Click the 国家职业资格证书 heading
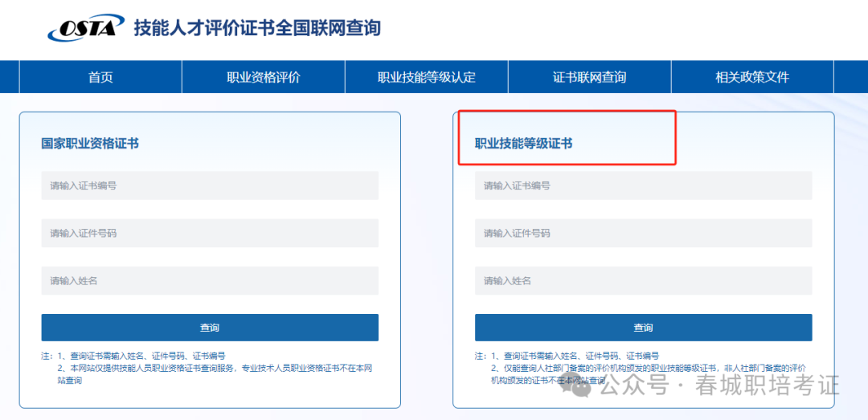Image resolution: width=868 pixels, height=420 pixels. tap(90, 144)
